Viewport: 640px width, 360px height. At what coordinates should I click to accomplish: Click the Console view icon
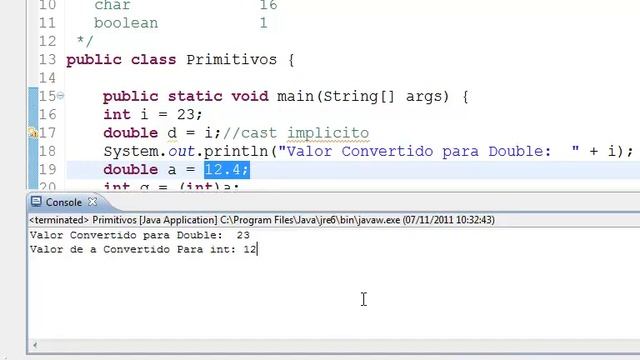tap(36, 202)
